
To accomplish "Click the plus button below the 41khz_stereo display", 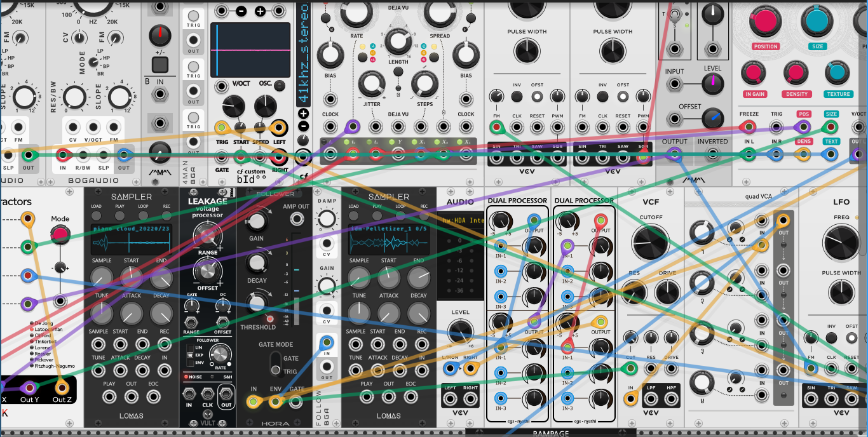I will click(x=303, y=114).
